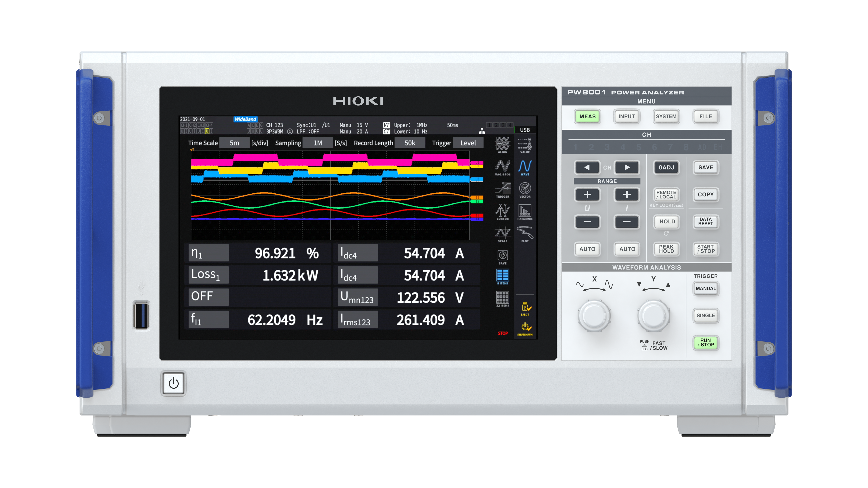Push the COPY screenshot key
This screenshot has width=868, height=488.
(706, 195)
